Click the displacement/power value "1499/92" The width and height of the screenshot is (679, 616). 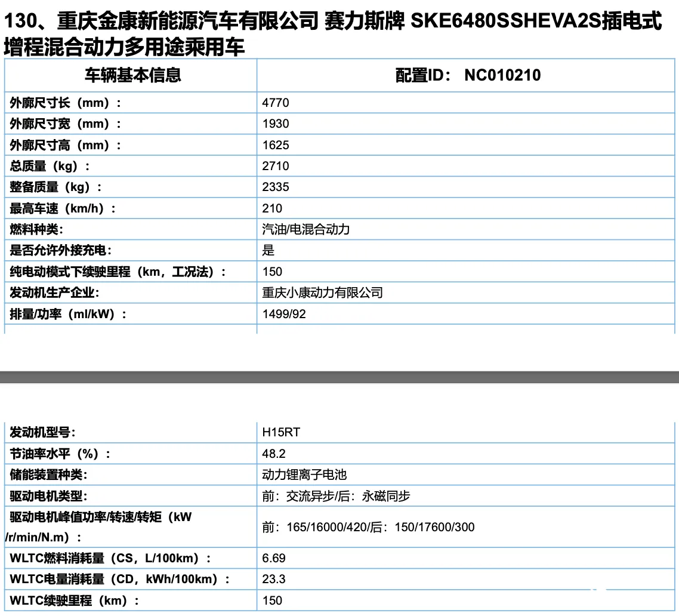click(283, 314)
